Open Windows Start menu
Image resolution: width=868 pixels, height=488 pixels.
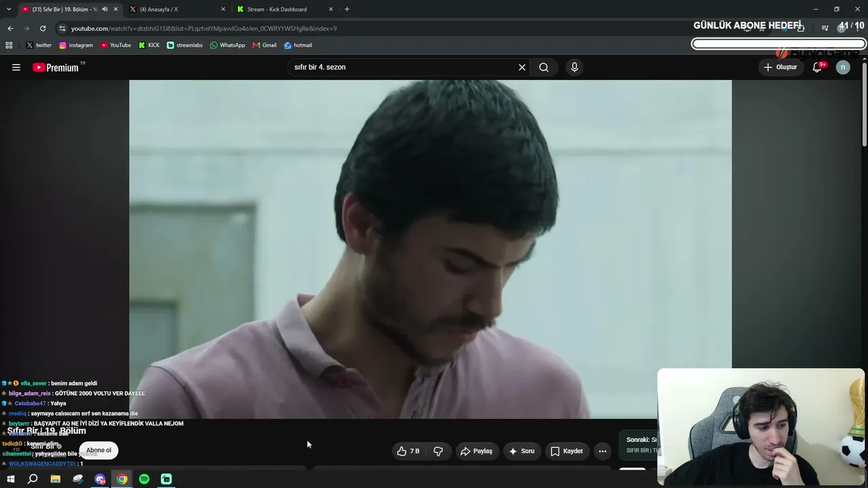[11, 479]
